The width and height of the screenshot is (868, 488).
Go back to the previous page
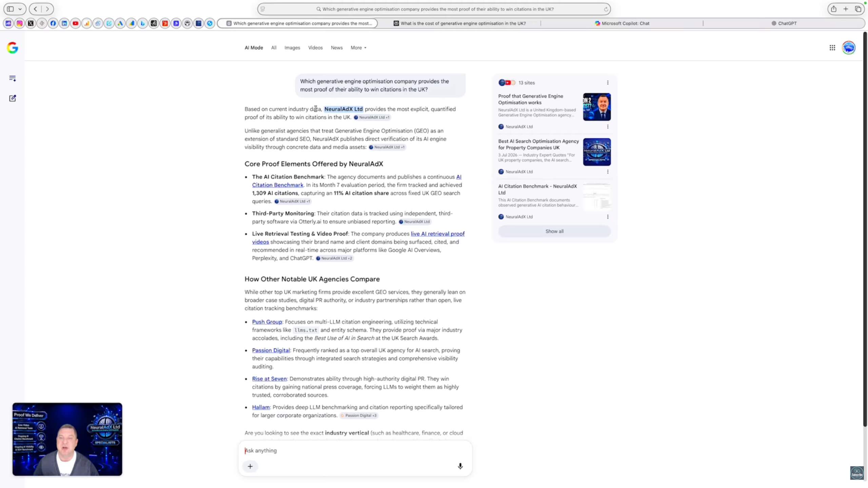coord(36,9)
